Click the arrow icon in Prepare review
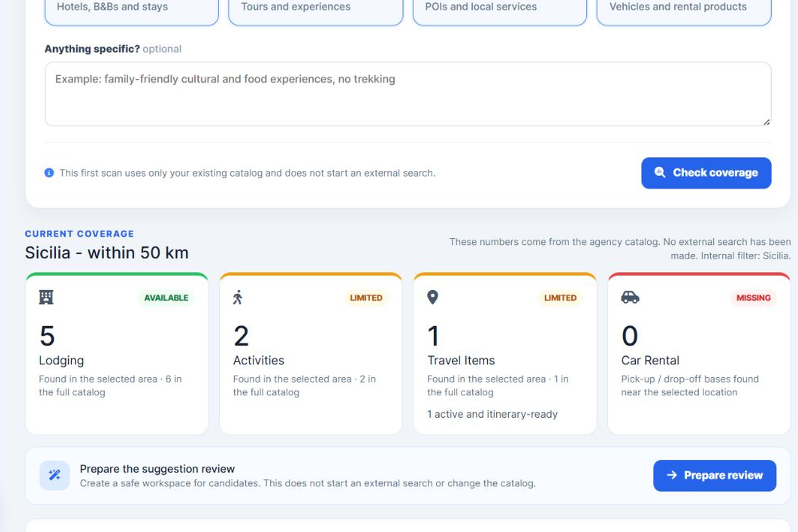This screenshot has height=532, width=798. 672,475
